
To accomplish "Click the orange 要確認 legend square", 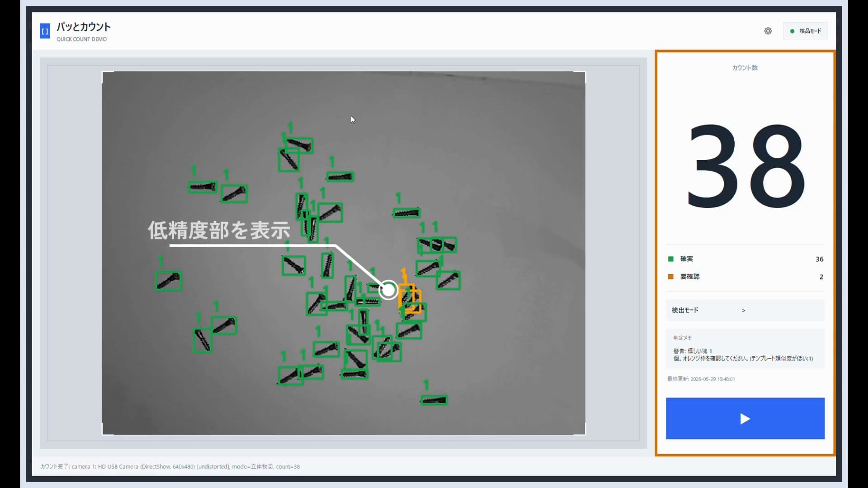I will pyautogui.click(x=671, y=277).
